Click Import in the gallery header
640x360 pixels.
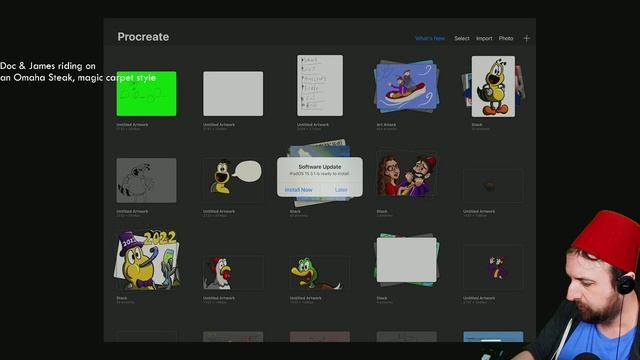tap(484, 38)
